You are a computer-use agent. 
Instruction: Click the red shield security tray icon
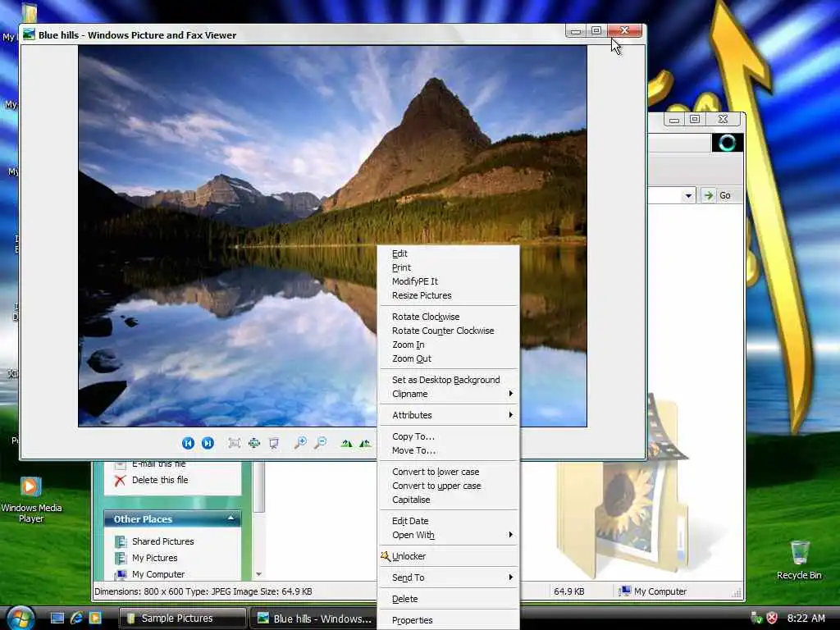point(772,619)
